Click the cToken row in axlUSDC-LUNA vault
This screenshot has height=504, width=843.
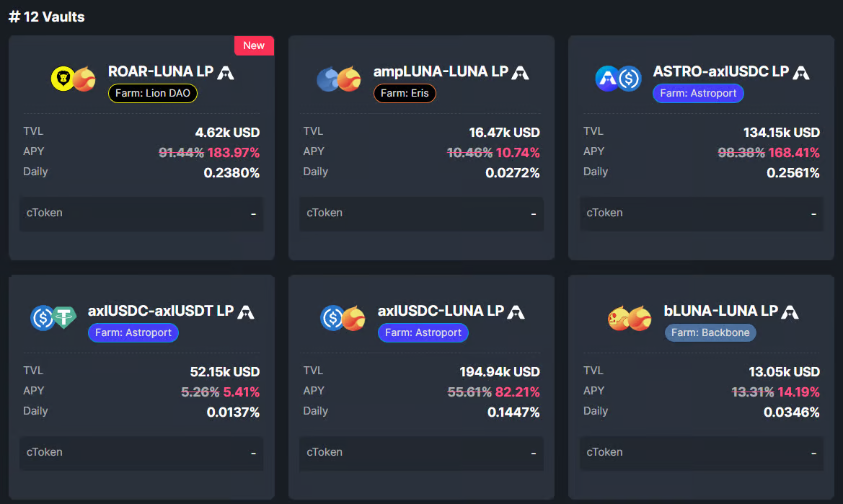click(x=421, y=453)
